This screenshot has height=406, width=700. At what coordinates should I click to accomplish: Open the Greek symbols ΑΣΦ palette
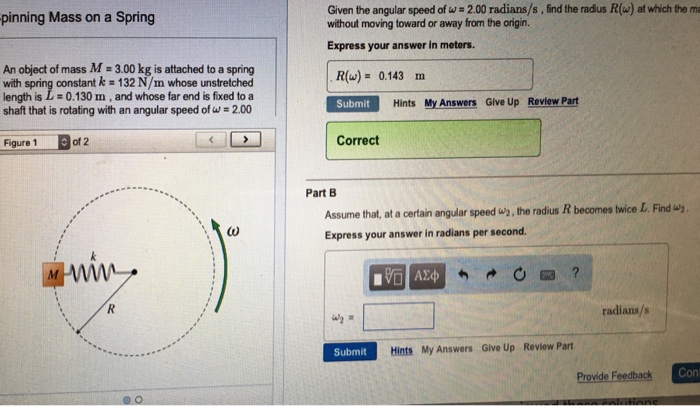[427, 276]
